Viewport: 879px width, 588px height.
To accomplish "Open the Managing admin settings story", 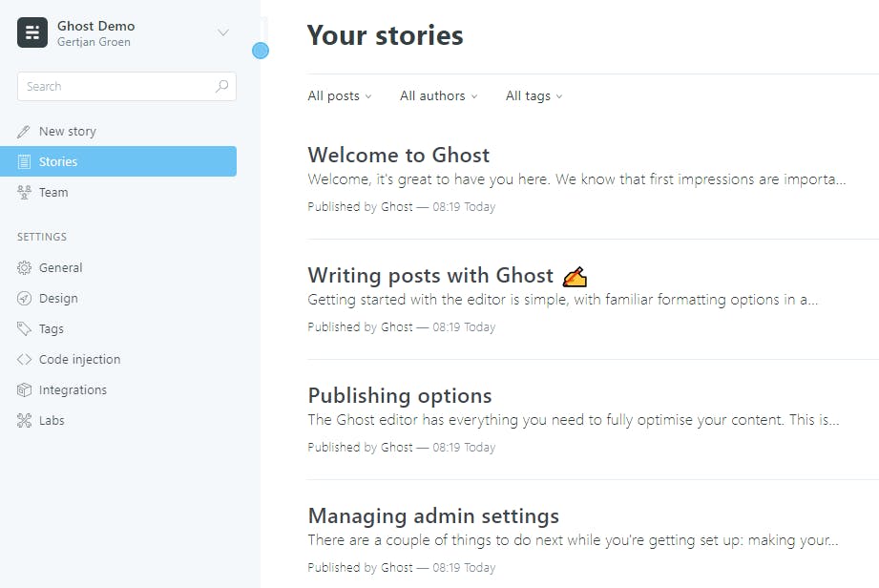I will 433,516.
